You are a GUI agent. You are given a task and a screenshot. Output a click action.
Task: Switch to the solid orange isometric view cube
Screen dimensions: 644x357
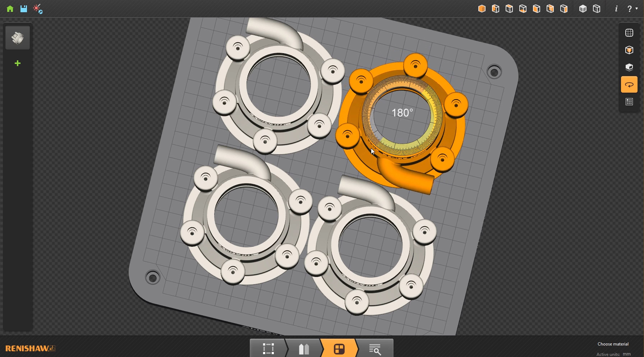(x=482, y=9)
